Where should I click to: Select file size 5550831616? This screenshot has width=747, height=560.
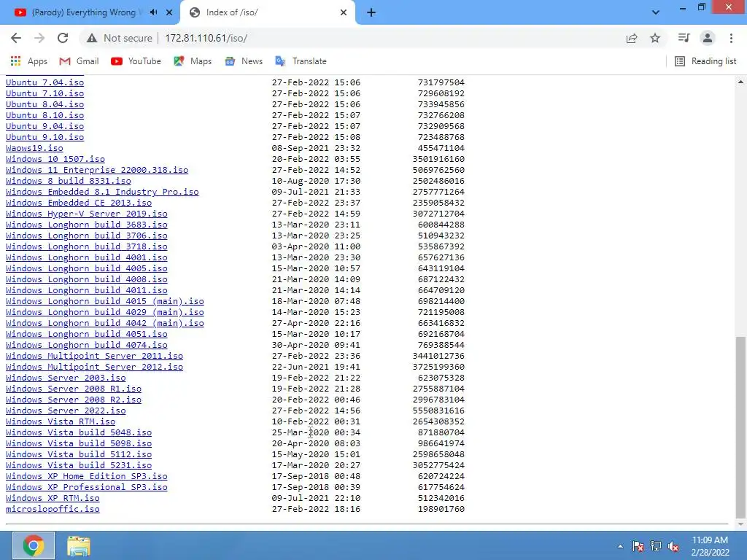pos(438,411)
